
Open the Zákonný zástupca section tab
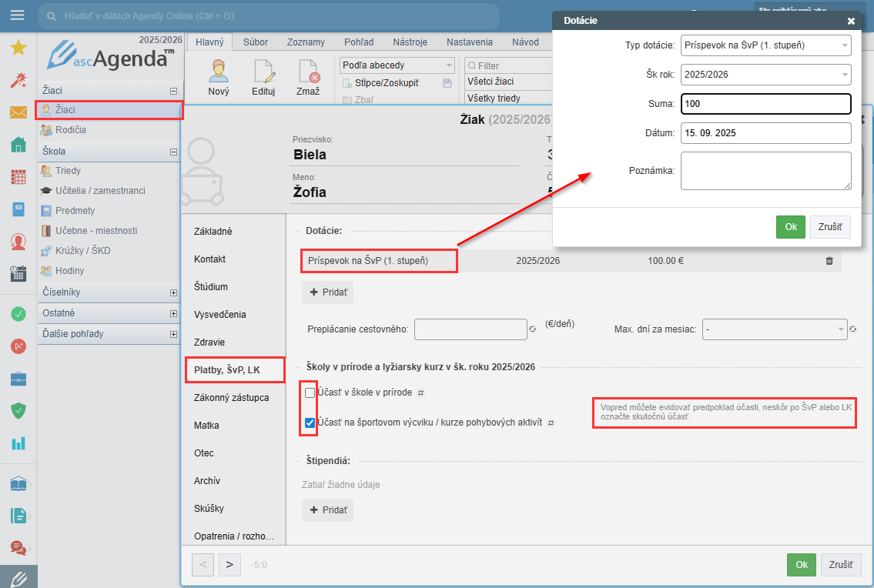click(x=231, y=398)
